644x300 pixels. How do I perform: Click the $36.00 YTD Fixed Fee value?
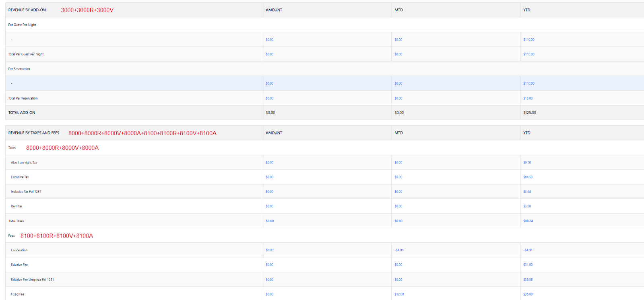coord(528,294)
